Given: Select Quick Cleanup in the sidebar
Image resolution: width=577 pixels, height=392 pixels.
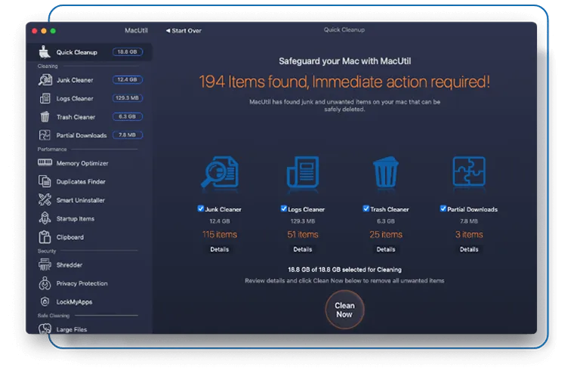Looking at the screenshot, I should (x=76, y=52).
